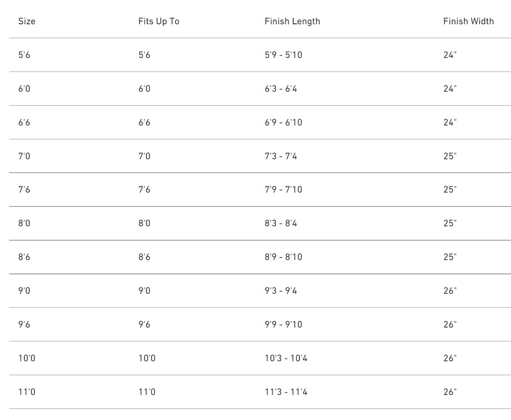Screen dimensions: 511x420
Task: Click the Fits Up To column header
Action: coord(158,21)
